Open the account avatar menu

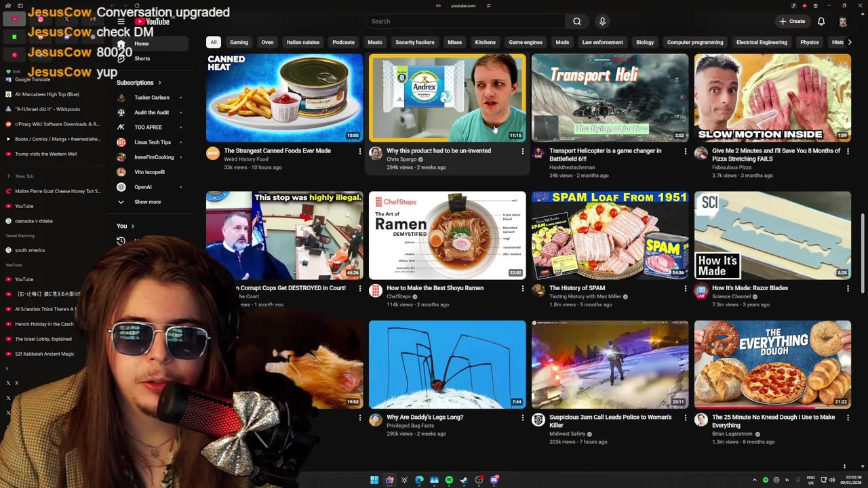[843, 21]
